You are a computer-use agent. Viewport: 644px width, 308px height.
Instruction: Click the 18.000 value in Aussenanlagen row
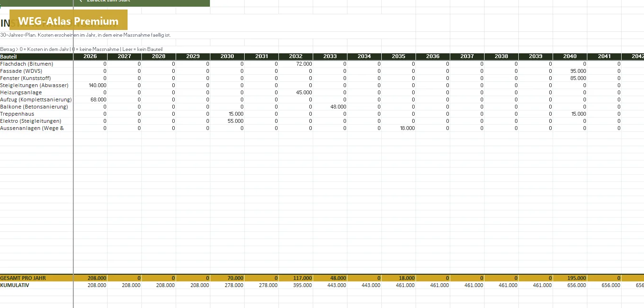(x=399, y=128)
